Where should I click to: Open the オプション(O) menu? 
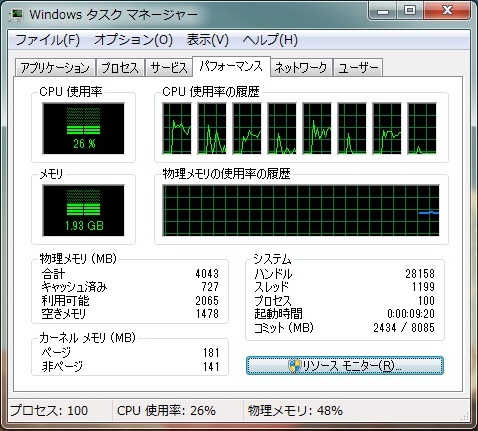pos(133,40)
